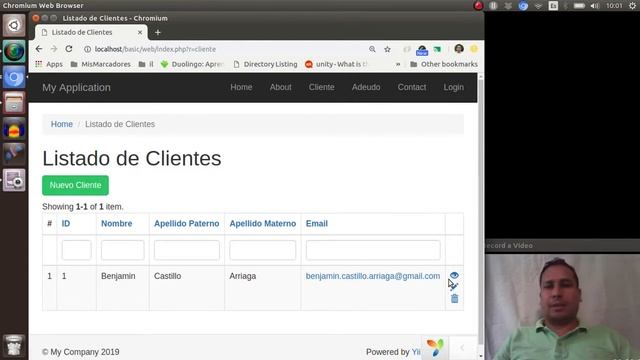The height and width of the screenshot is (360, 640).
Task: Sort the table by Nombre column
Action: pos(117,224)
